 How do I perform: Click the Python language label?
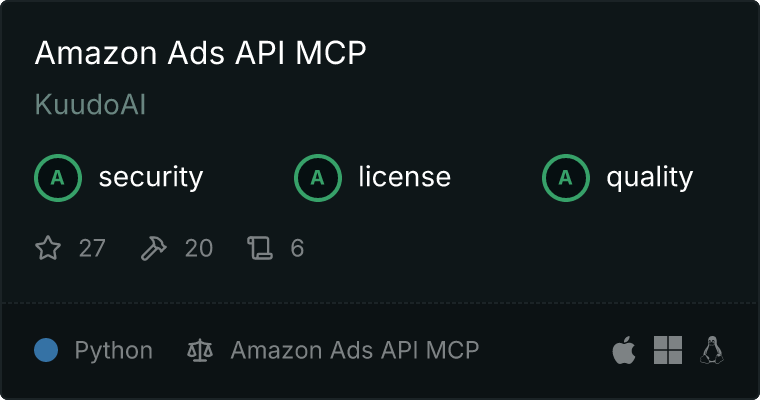(x=113, y=351)
